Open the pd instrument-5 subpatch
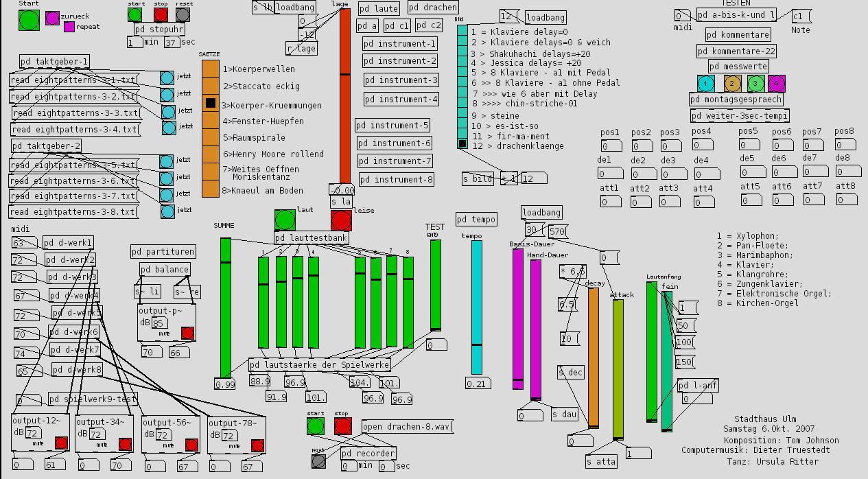Image resolution: width=868 pixels, height=479 pixels. [392, 126]
